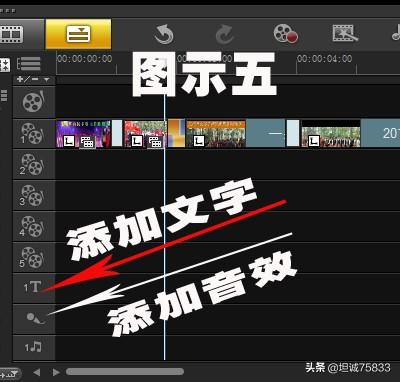Select the main Video Track header
This screenshot has height=382, width=400.
(x=34, y=102)
